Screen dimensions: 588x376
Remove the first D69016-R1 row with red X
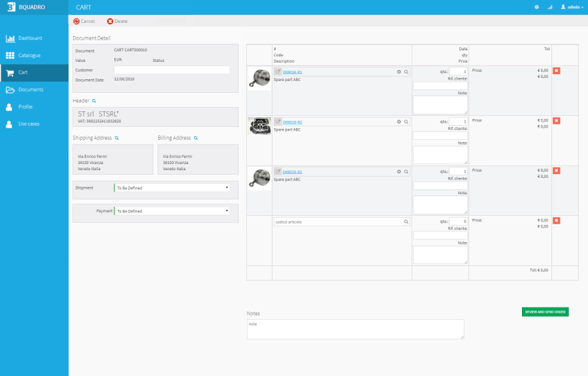pyautogui.click(x=557, y=71)
